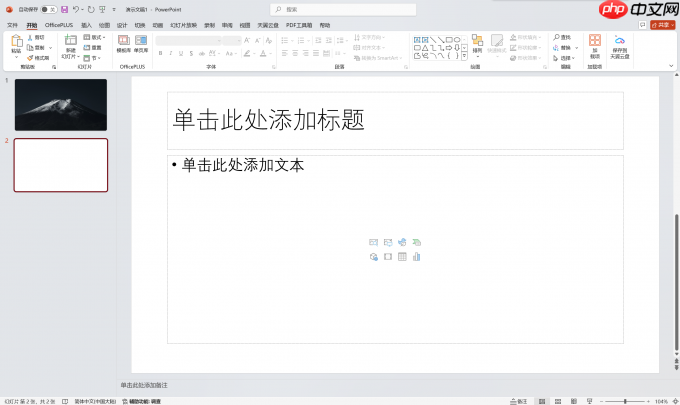Switch to the Insert (插入) tab
The width and height of the screenshot is (680, 405).
click(86, 25)
